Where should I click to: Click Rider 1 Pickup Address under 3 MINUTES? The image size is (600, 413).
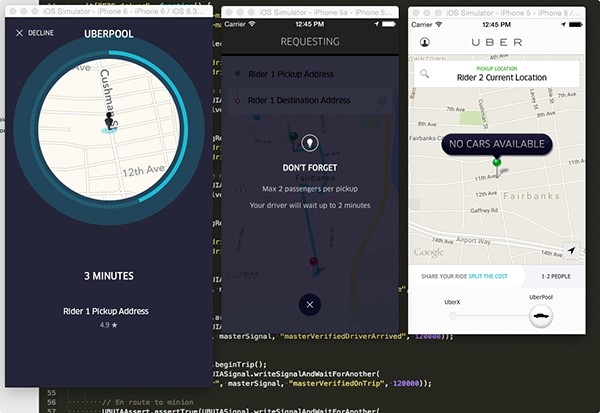106,311
